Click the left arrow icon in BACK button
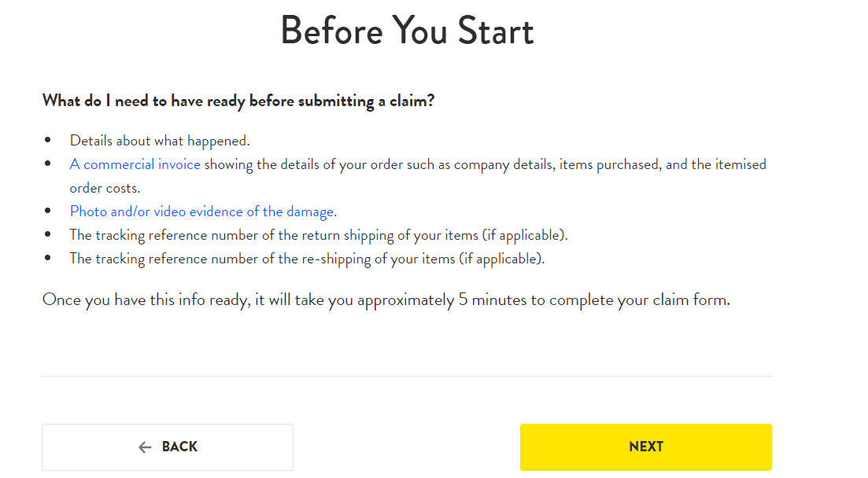The width and height of the screenshot is (868, 478). coord(145,447)
